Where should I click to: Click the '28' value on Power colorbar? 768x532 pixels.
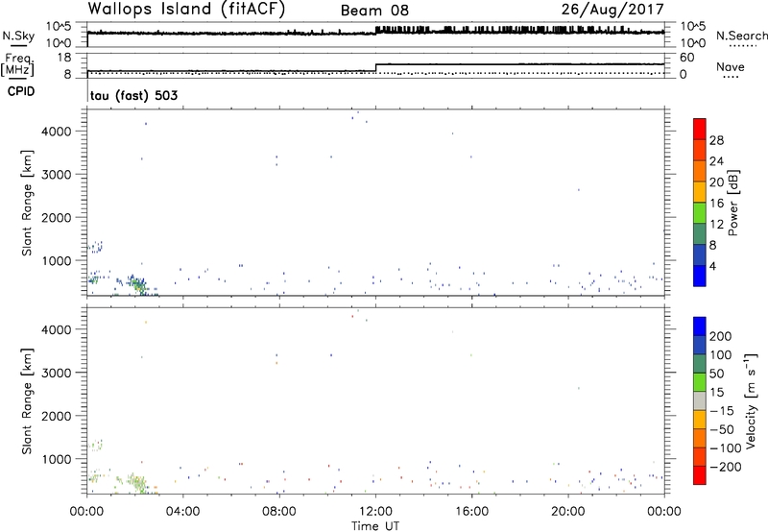(x=716, y=140)
